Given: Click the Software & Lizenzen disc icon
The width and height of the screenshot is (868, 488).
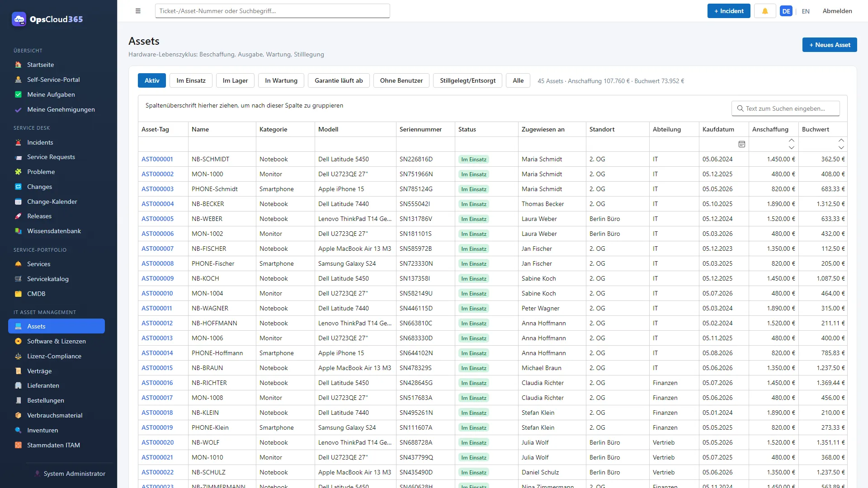Looking at the screenshot, I should tap(18, 341).
